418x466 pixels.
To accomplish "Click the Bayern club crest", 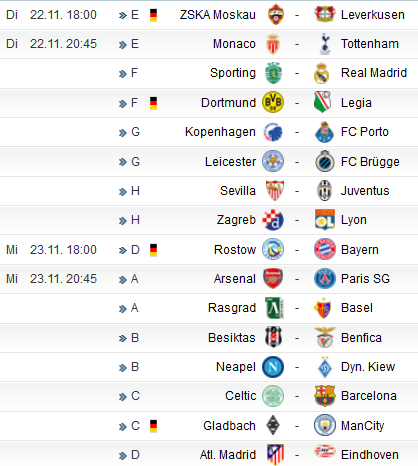I will 325,249.
